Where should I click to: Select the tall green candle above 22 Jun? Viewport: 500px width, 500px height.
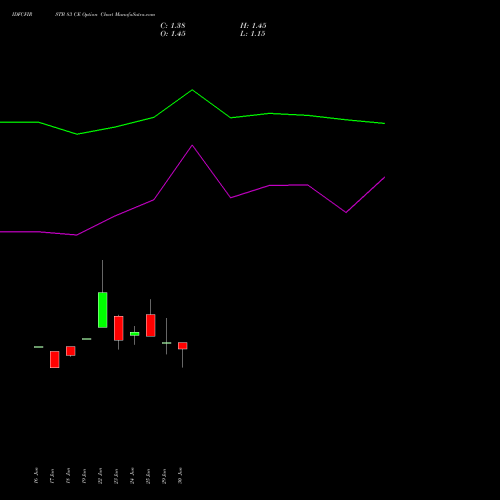click(103, 310)
